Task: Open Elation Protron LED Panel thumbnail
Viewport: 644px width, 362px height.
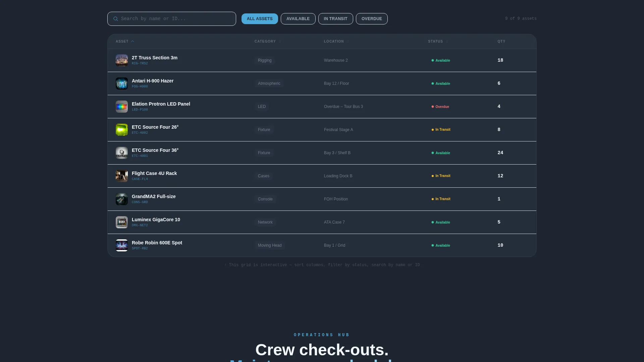Action: pyautogui.click(x=122, y=107)
